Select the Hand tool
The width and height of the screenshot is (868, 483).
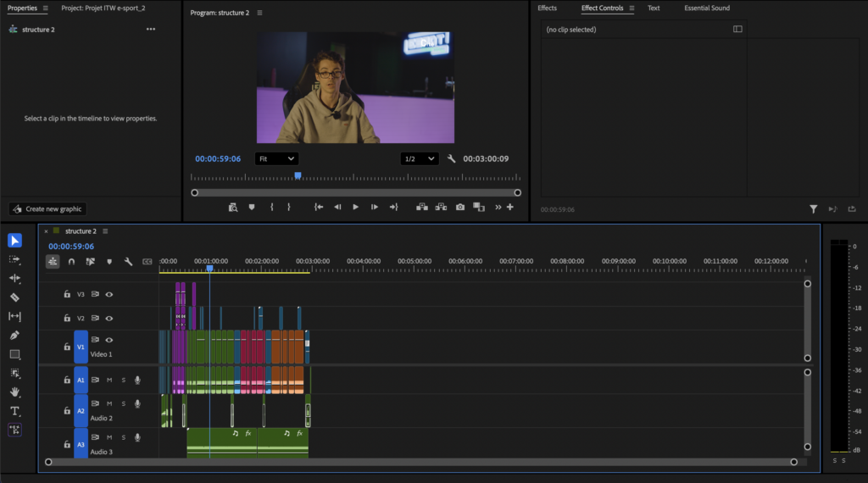[14, 392]
